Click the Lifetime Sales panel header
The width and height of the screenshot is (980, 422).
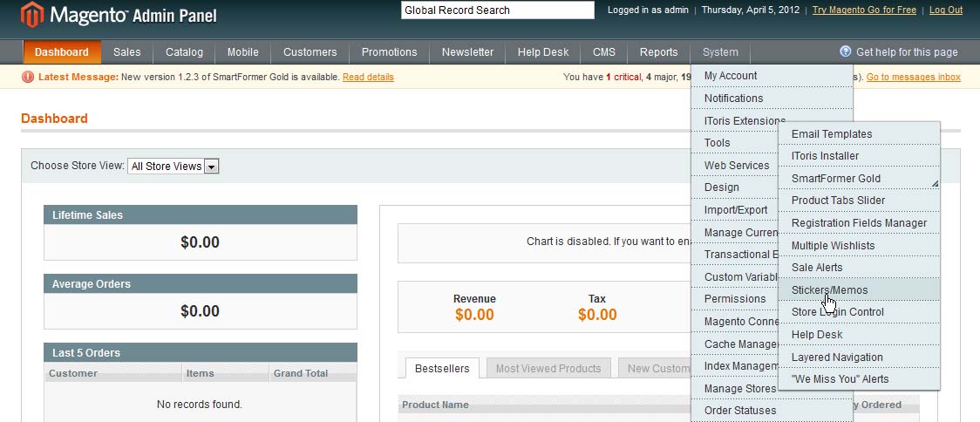[201, 214]
